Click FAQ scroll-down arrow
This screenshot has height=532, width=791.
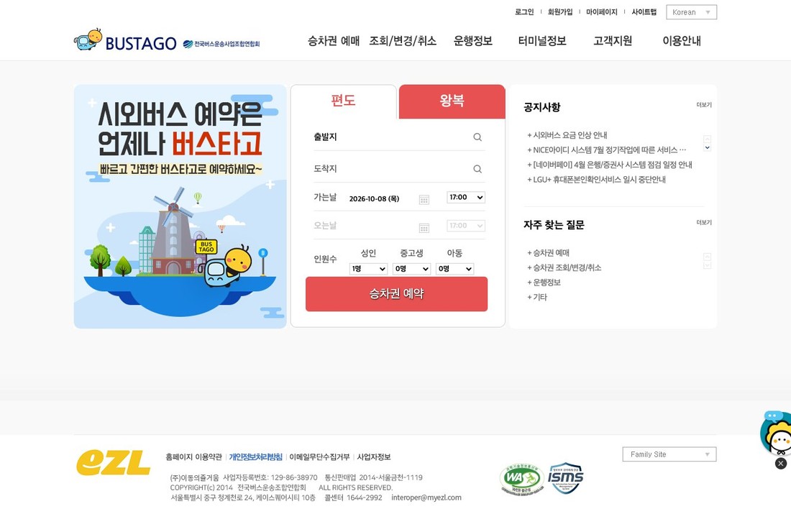(x=708, y=265)
